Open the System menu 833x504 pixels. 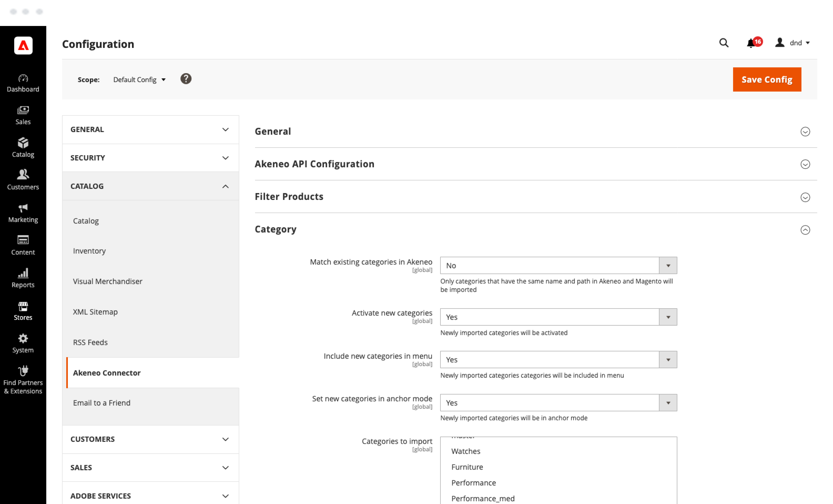(x=23, y=344)
